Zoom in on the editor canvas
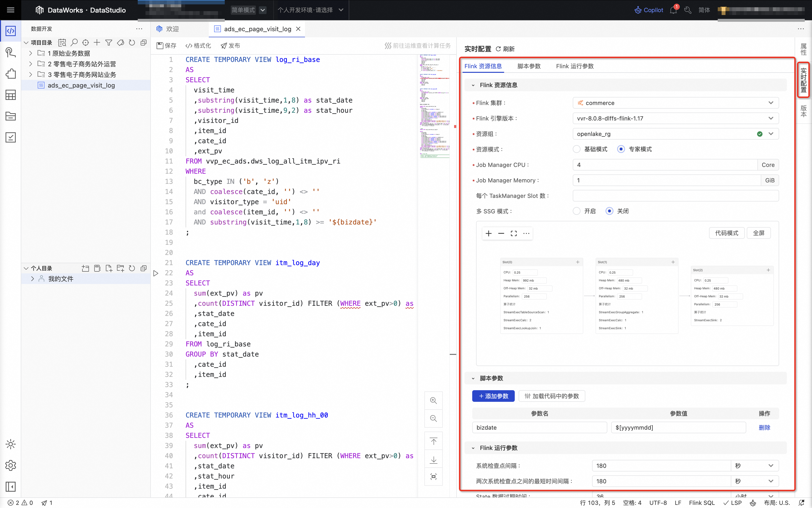The image size is (812, 508). click(x=434, y=401)
